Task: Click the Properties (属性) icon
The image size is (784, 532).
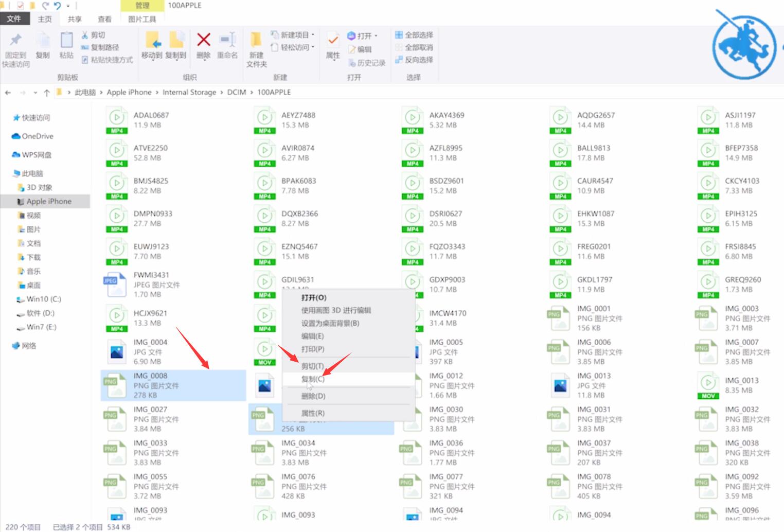Action: click(x=333, y=40)
